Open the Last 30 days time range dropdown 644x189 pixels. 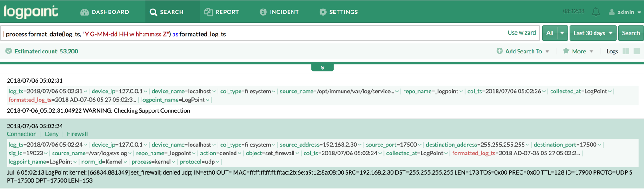tap(593, 33)
